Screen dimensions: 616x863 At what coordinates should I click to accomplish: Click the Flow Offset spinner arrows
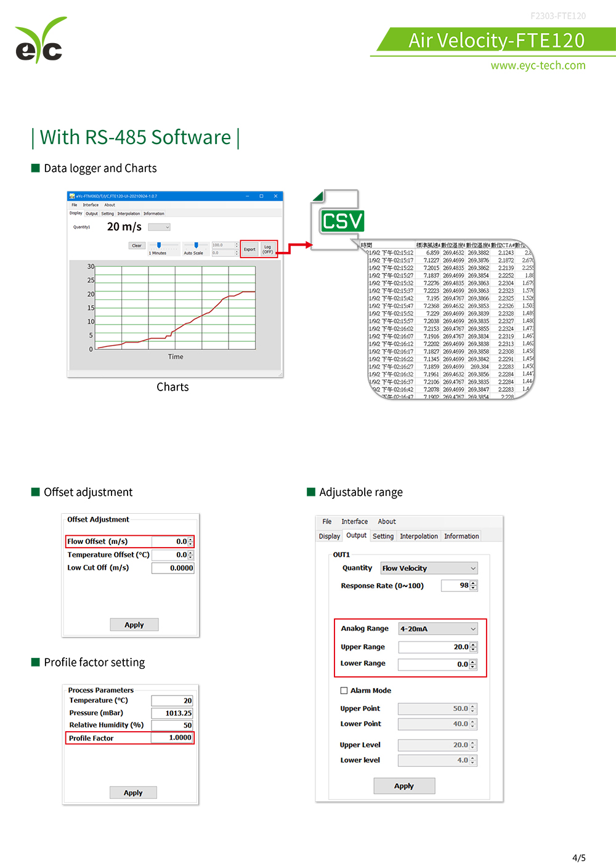(x=190, y=541)
